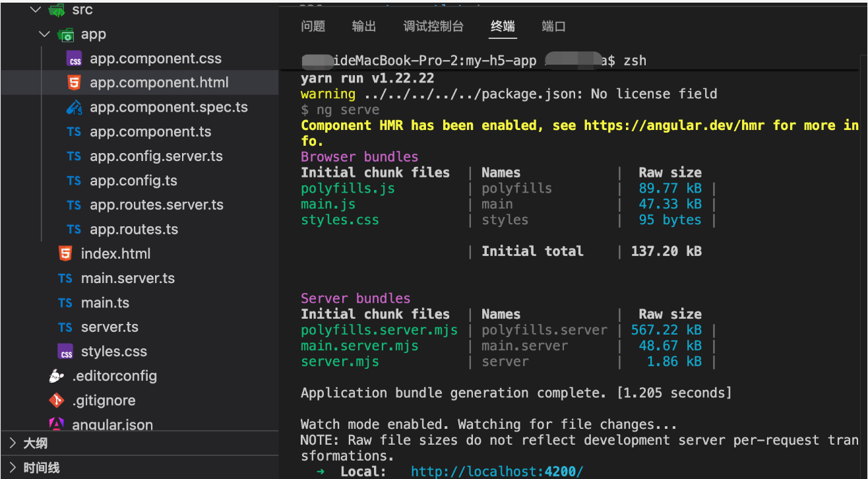The image size is (868, 479).
Task: Collapse the app folder chevron
Action: [44, 34]
